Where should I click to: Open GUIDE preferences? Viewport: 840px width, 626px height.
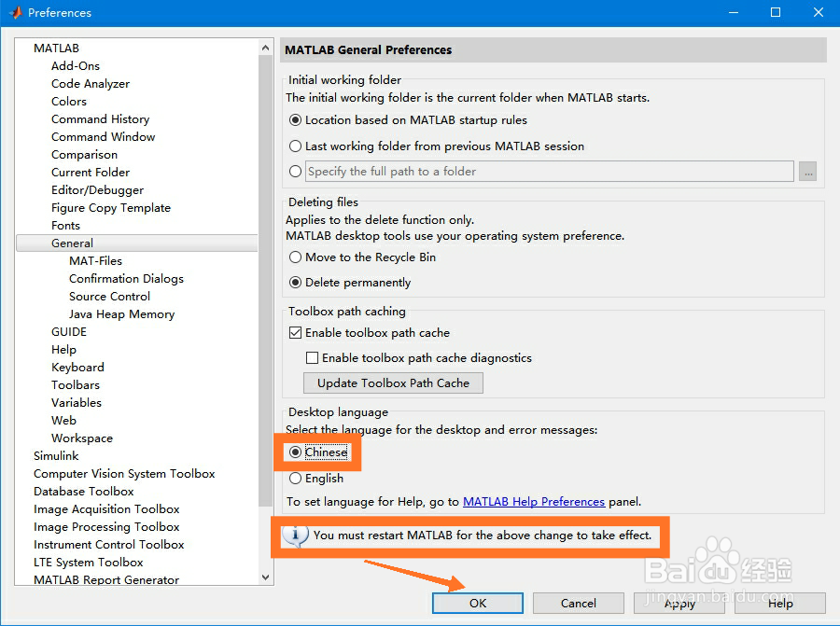[x=69, y=331]
